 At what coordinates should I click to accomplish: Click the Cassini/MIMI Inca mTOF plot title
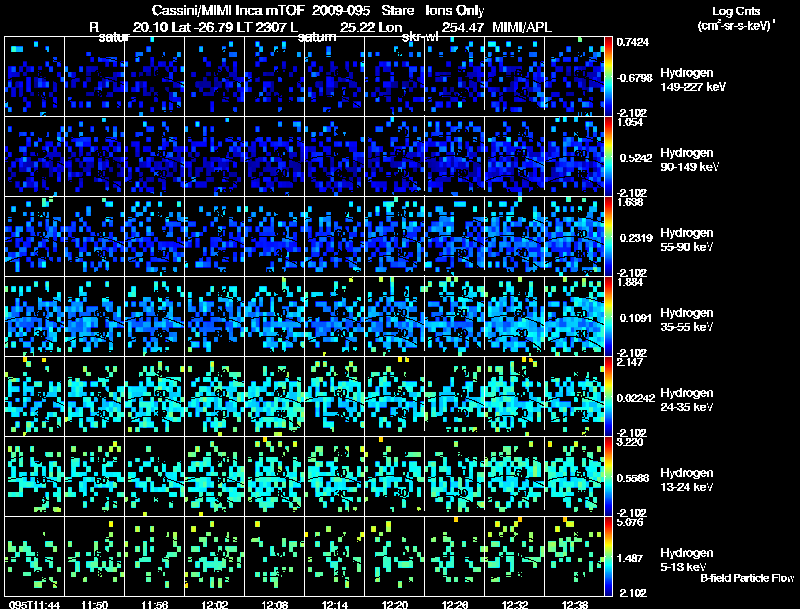318,10
